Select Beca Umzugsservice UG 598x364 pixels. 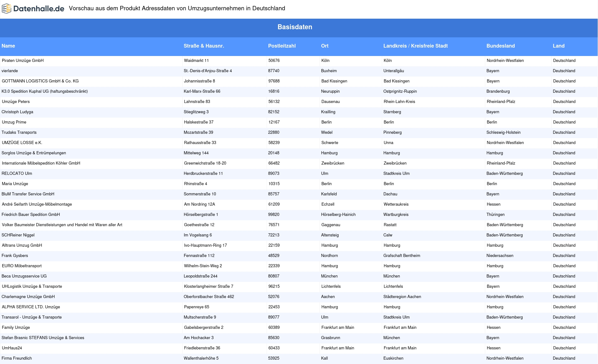point(24,276)
